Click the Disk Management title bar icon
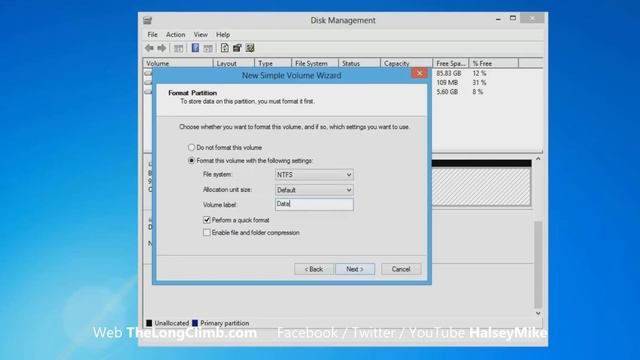The width and height of the screenshot is (640, 360). pos(148,20)
